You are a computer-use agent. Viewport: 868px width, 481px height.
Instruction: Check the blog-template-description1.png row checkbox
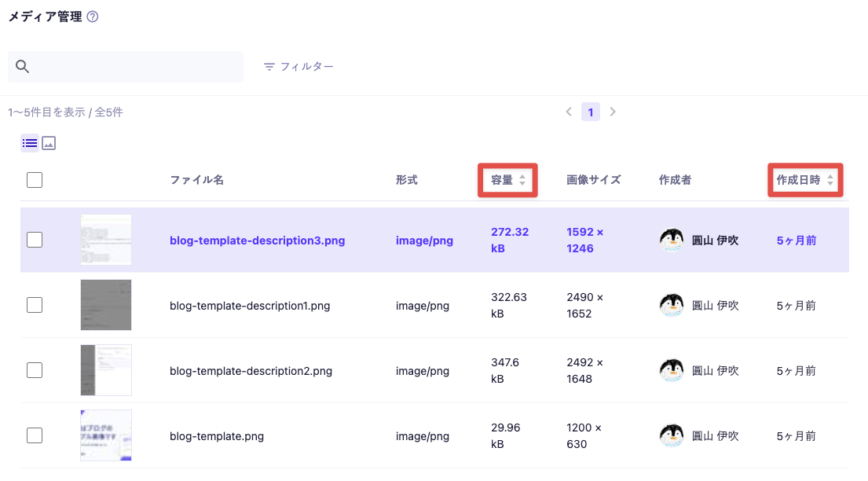tap(35, 306)
